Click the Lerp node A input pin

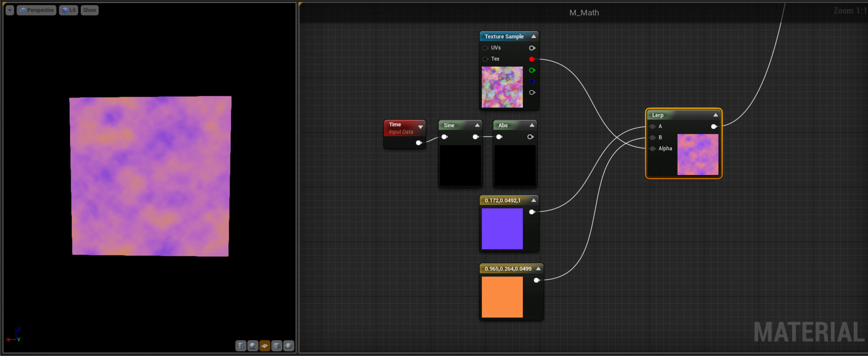point(653,126)
